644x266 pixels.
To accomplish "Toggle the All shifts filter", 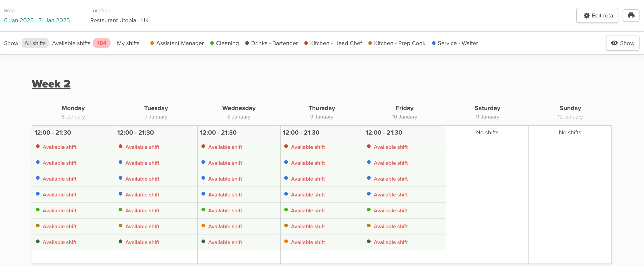I will pyautogui.click(x=35, y=43).
